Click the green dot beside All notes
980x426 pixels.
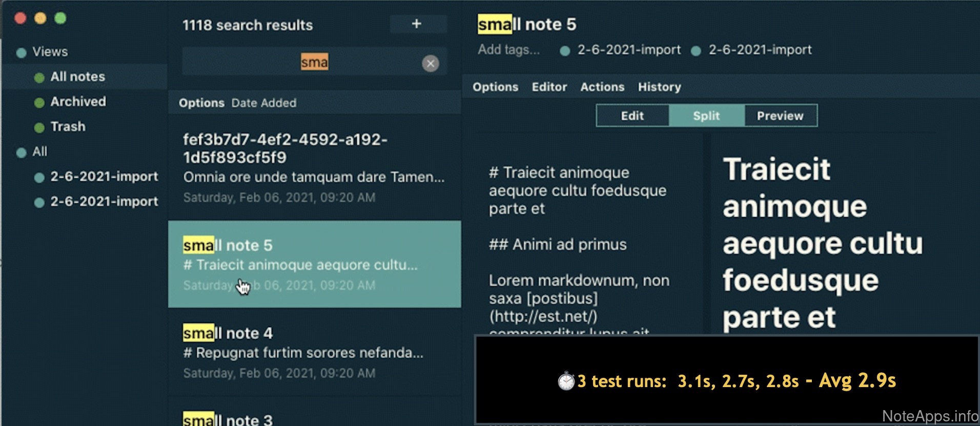click(x=39, y=78)
